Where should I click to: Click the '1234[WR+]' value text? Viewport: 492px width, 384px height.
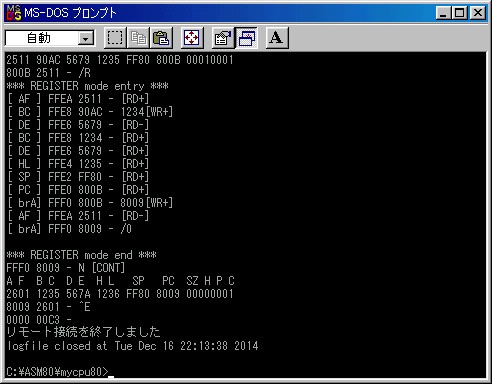(147, 112)
